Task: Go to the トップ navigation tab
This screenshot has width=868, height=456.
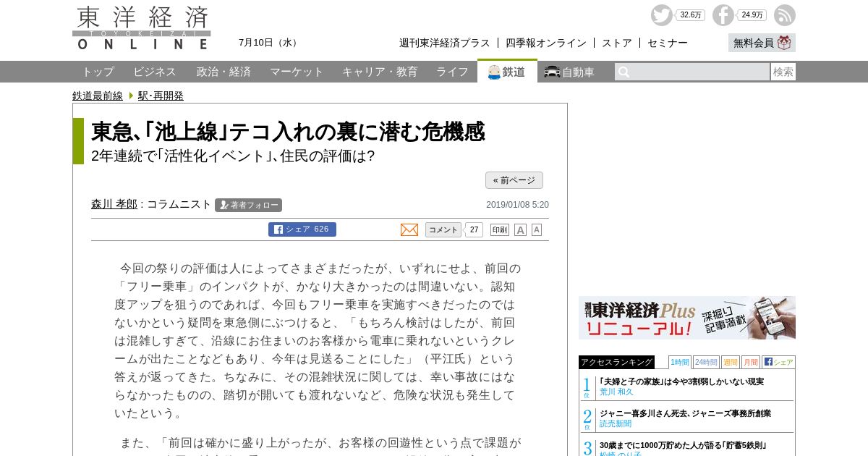Action: click(98, 72)
